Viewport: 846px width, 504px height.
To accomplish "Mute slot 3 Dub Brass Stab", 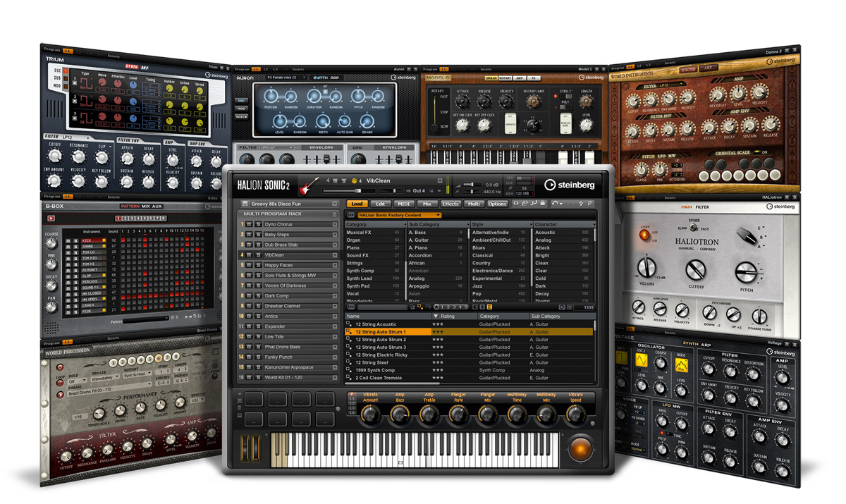I will tap(249, 245).
